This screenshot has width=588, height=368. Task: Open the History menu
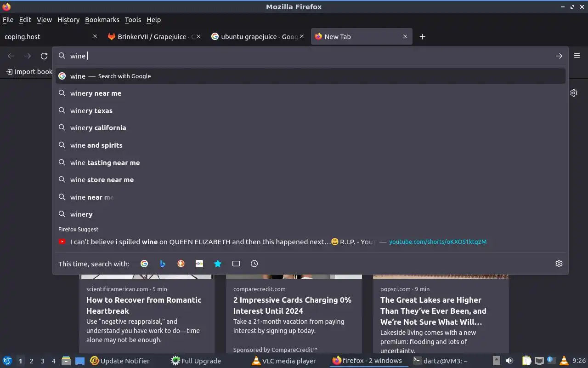(x=68, y=20)
